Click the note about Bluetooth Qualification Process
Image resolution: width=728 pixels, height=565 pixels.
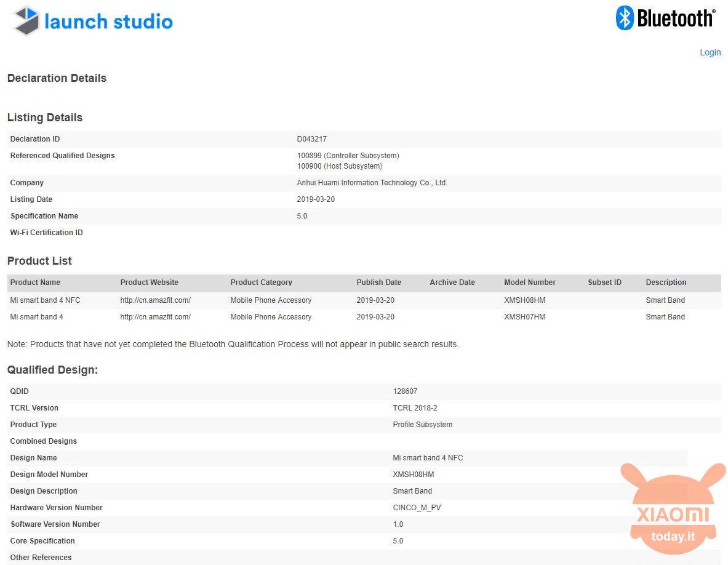(x=233, y=345)
